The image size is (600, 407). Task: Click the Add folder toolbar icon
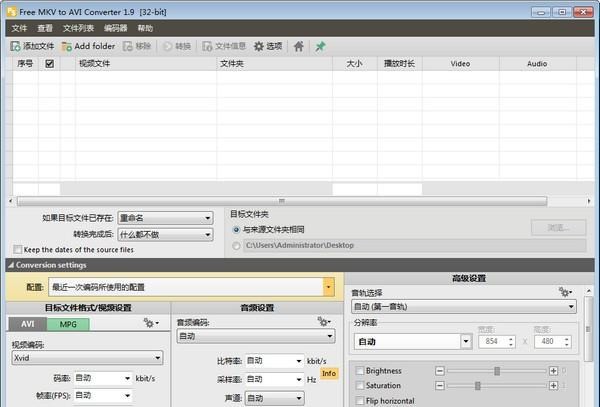tap(67, 46)
